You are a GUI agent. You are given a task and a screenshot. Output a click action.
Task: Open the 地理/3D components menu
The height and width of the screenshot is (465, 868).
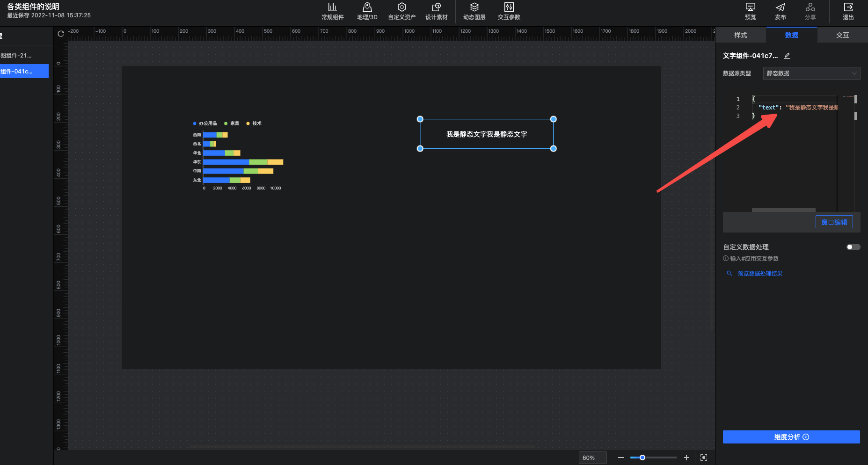367,11
